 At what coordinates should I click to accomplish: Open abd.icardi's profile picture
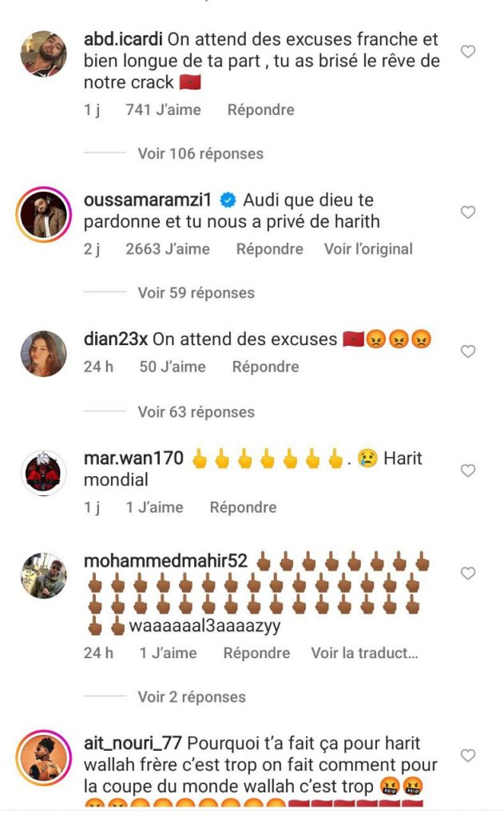tap(44, 54)
